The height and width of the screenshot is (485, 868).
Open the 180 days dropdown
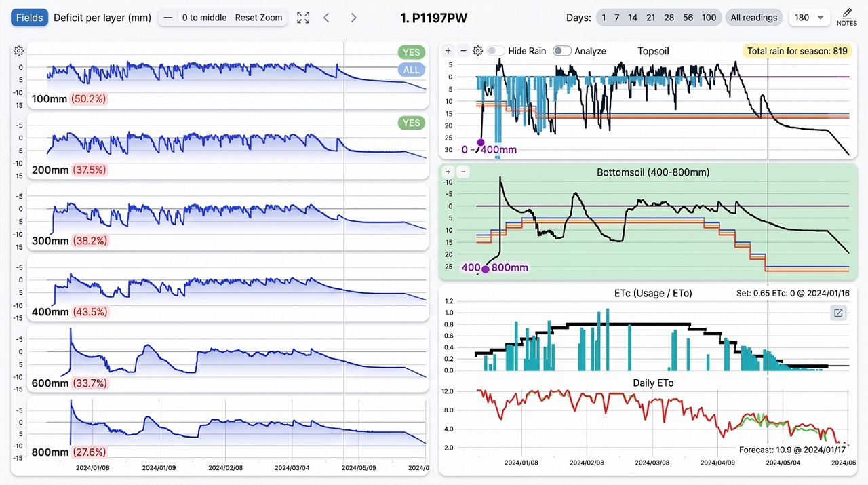[809, 18]
